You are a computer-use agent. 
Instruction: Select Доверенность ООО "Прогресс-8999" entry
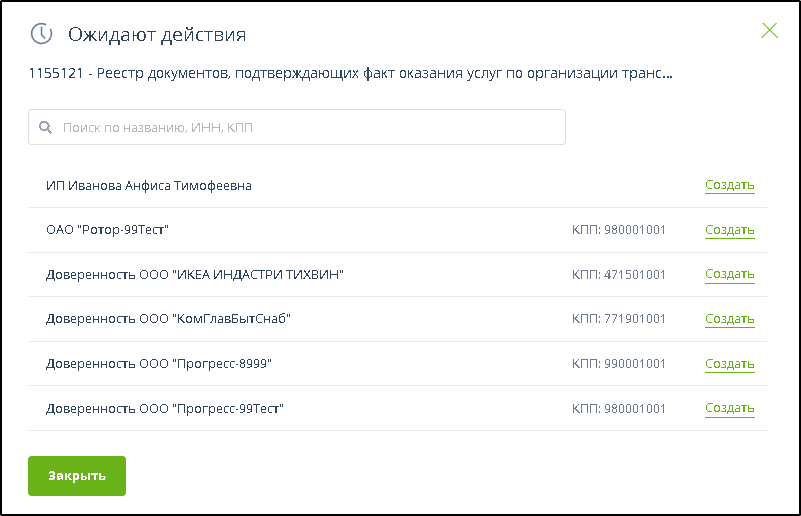click(159, 364)
